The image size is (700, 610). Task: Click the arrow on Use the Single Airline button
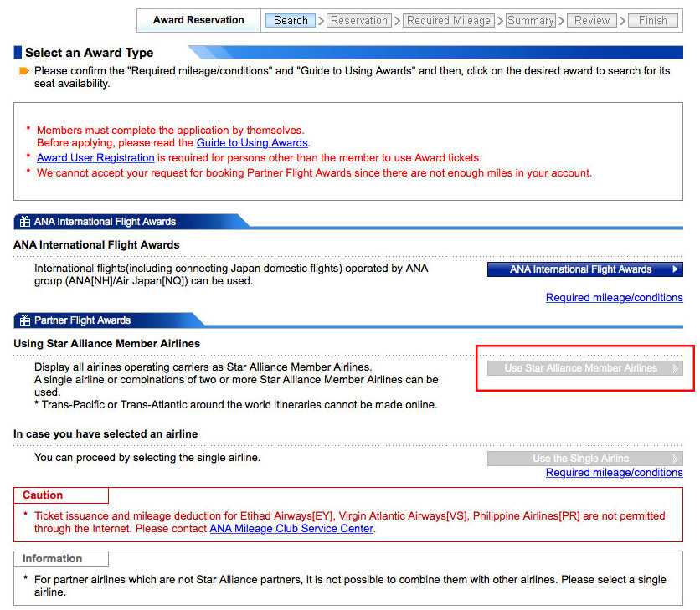675,459
